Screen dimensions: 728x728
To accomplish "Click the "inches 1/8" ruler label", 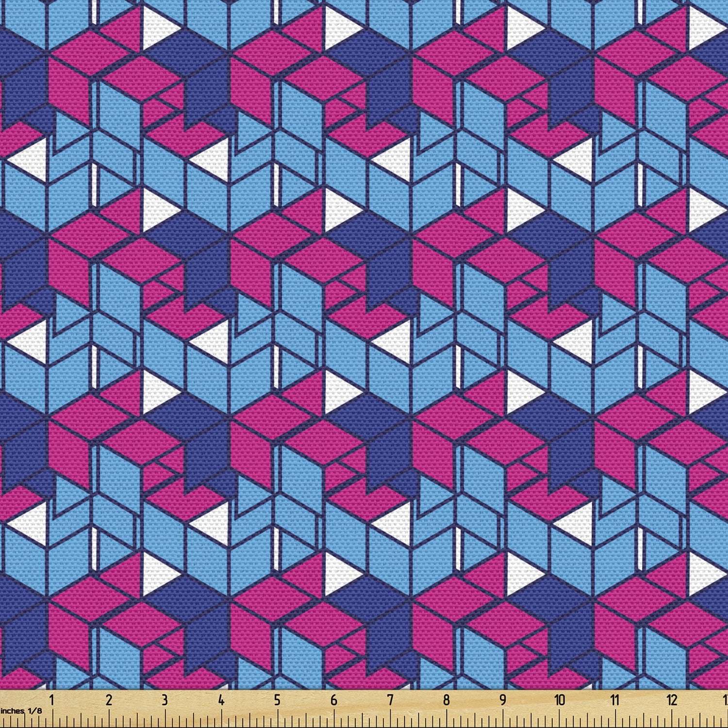I will pyautogui.click(x=21, y=711).
